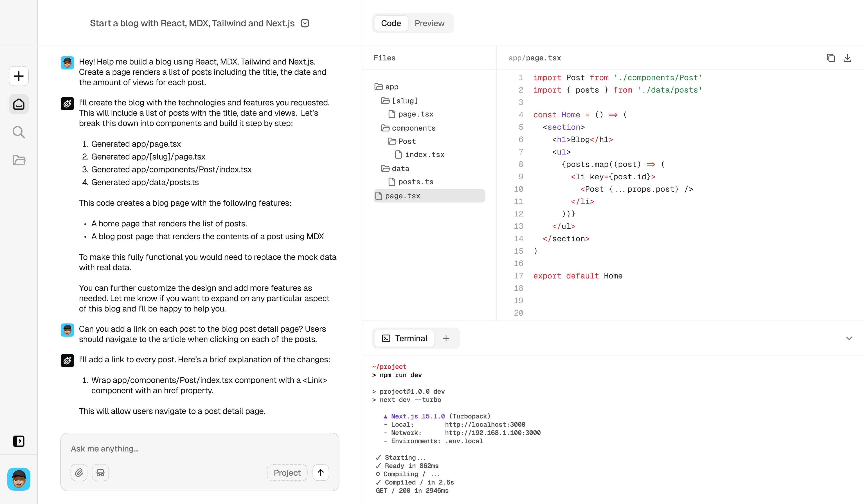Open the terminal panel icon at bottom left

(18, 441)
